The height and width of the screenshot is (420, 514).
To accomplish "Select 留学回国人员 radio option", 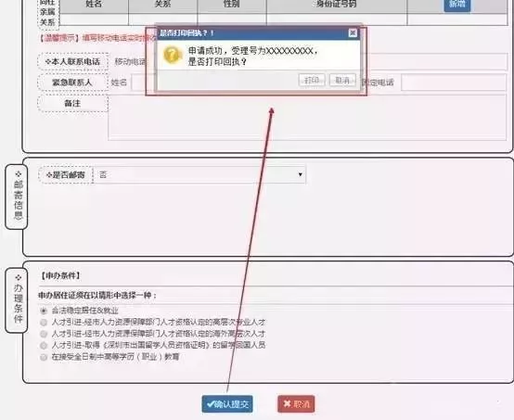I will [44, 345].
